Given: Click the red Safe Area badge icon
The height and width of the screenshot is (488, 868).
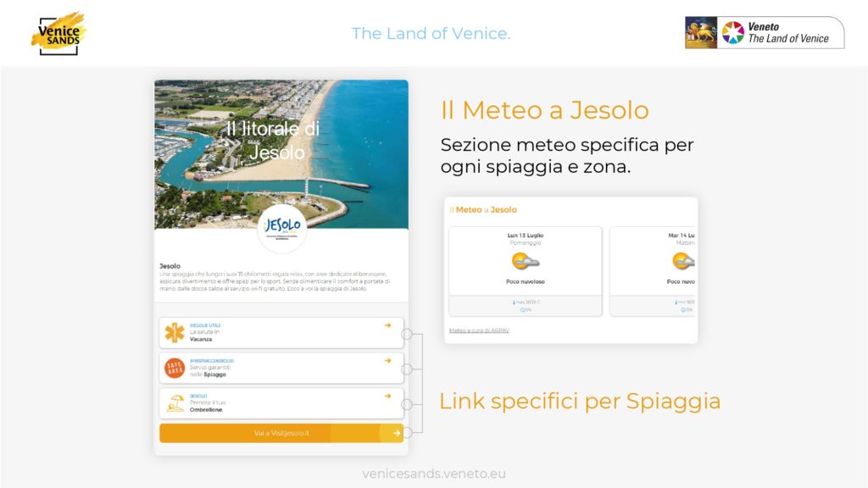Looking at the screenshot, I should 175,368.
